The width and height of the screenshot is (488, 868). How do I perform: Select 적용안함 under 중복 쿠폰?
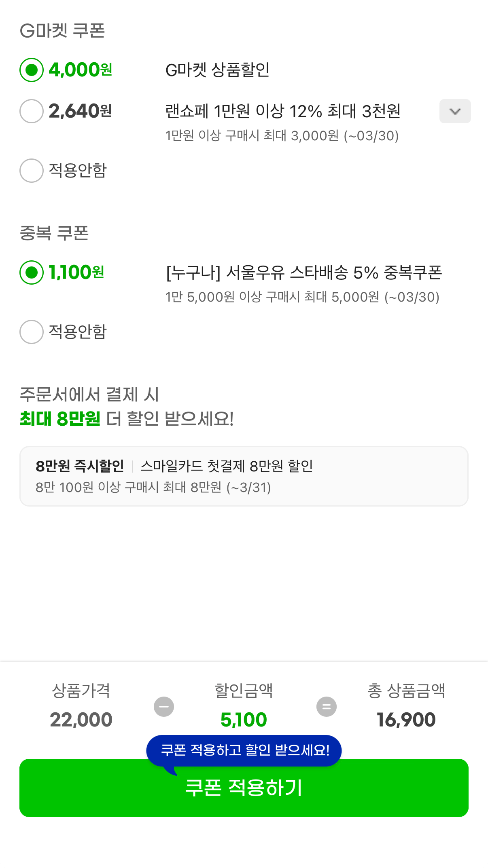[31, 332]
